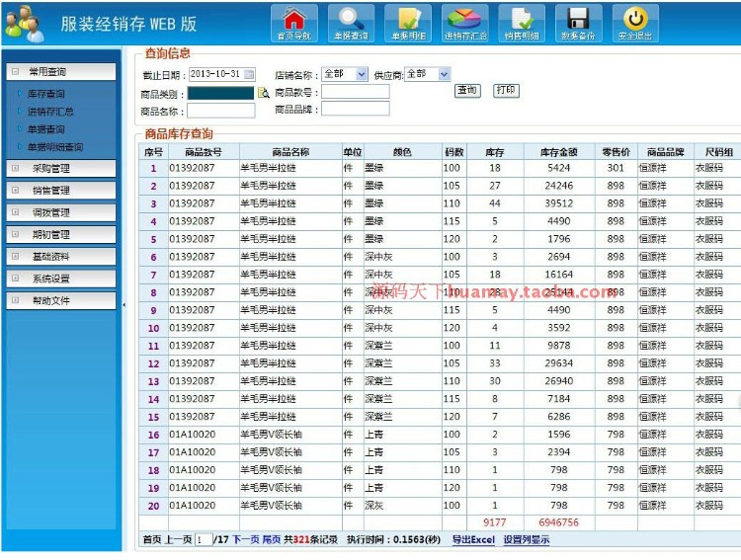Select row number 1 in table
This screenshot has width=741, height=560.
point(153,168)
